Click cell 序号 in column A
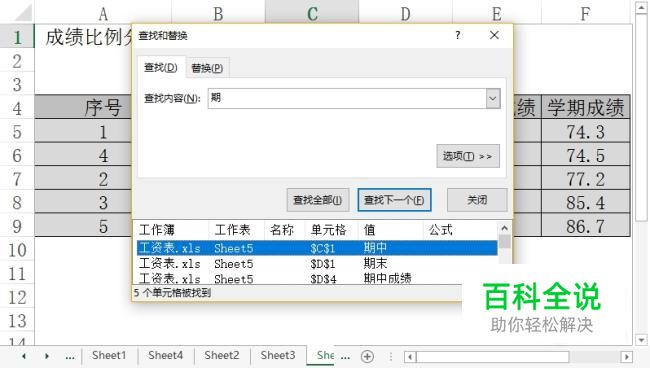 (x=103, y=107)
